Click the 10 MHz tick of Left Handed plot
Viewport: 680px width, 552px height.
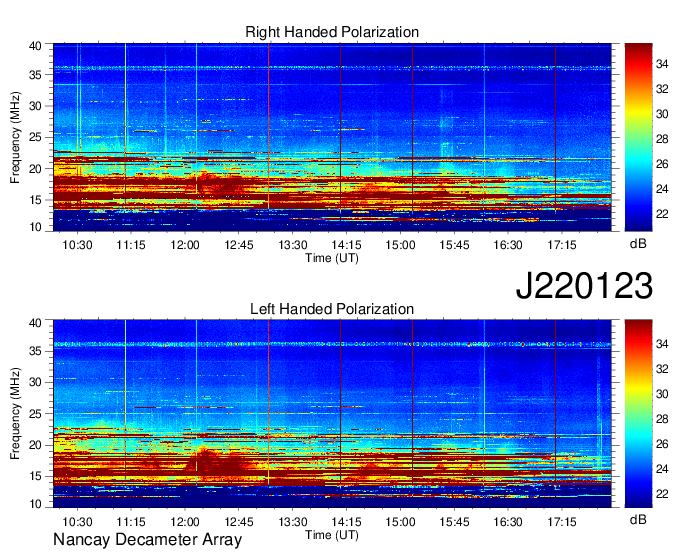tap(35, 503)
